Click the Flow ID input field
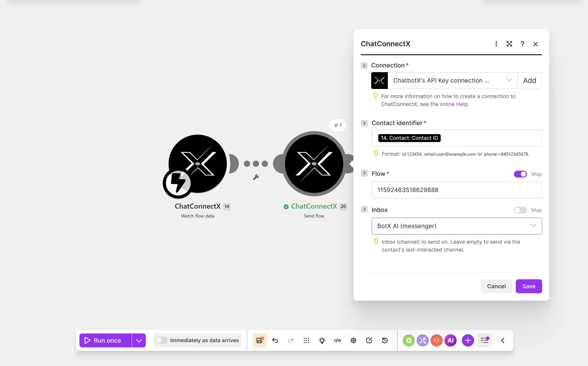 click(x=456, y=190)
